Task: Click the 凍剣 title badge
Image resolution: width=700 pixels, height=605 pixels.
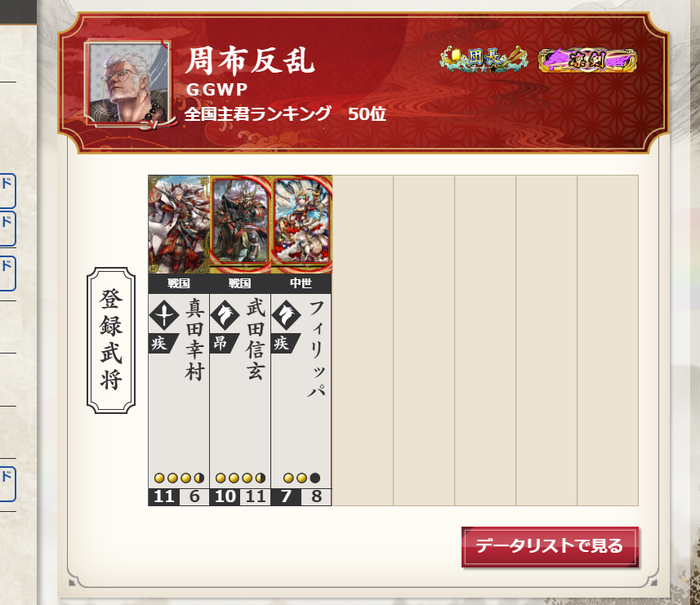Action: pos(587,60)
